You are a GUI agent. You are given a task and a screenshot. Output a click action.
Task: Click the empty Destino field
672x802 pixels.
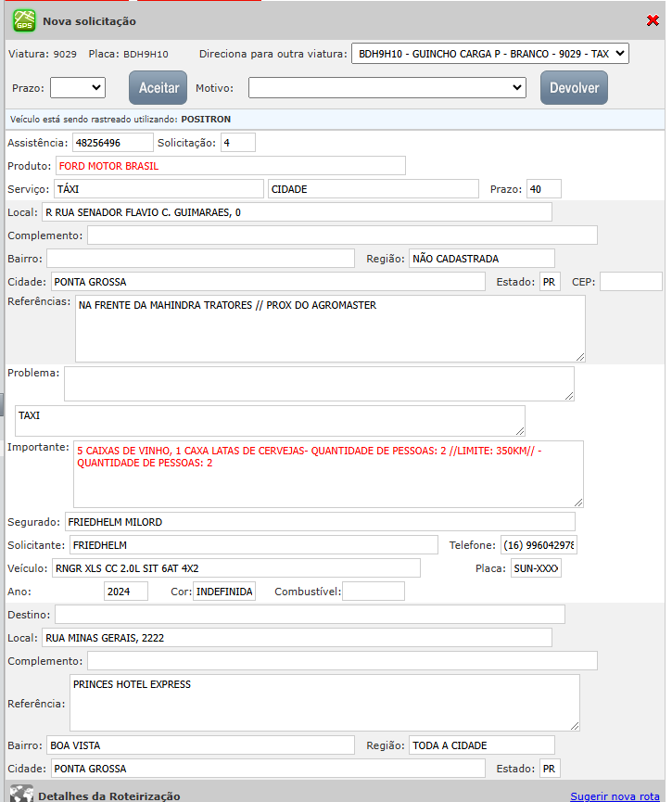coord(310,614)
